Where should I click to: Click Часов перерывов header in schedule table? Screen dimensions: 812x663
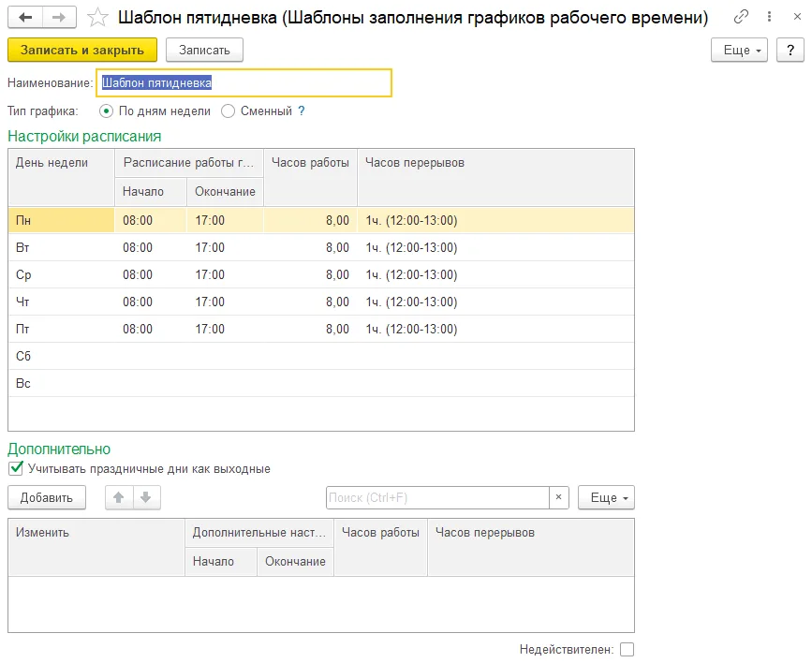pos(495,178)
